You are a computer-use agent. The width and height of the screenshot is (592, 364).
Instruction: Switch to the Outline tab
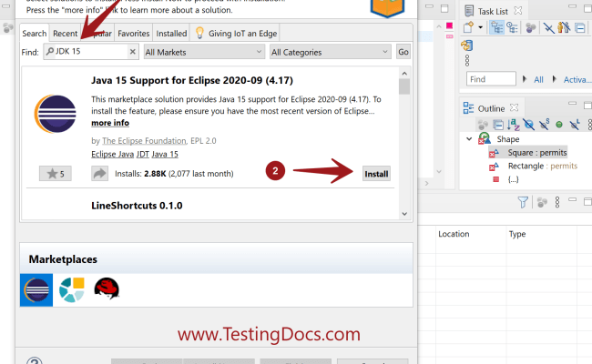[x=491, y=108]
